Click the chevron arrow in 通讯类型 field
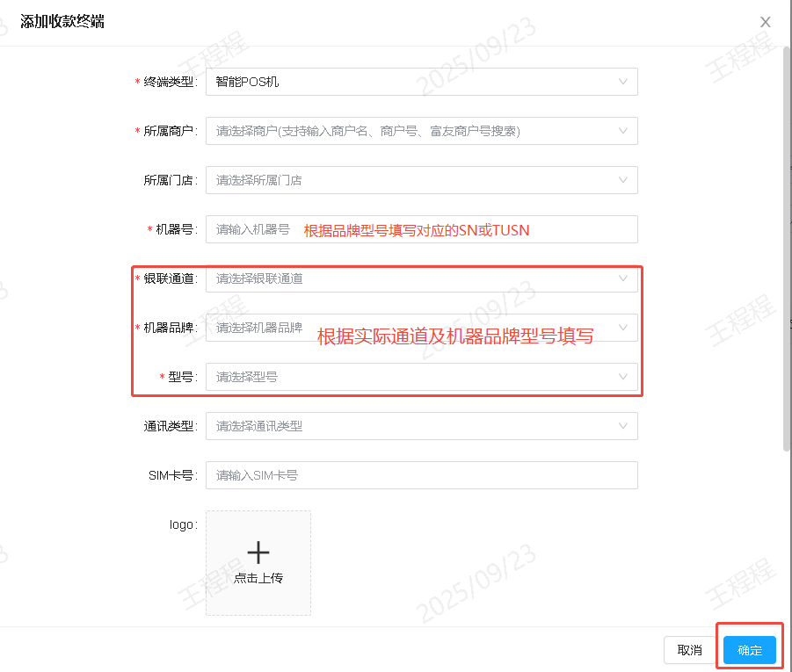The width and height of the screenshot is (792, 672). click(623, 426)
